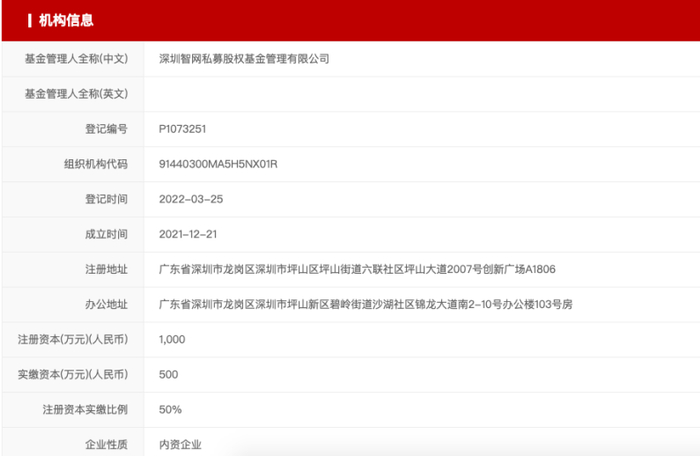Viewport: 700px width, 456px height.
Task: Select office address ending with 办公楼103号房
Action: [366, 304]
